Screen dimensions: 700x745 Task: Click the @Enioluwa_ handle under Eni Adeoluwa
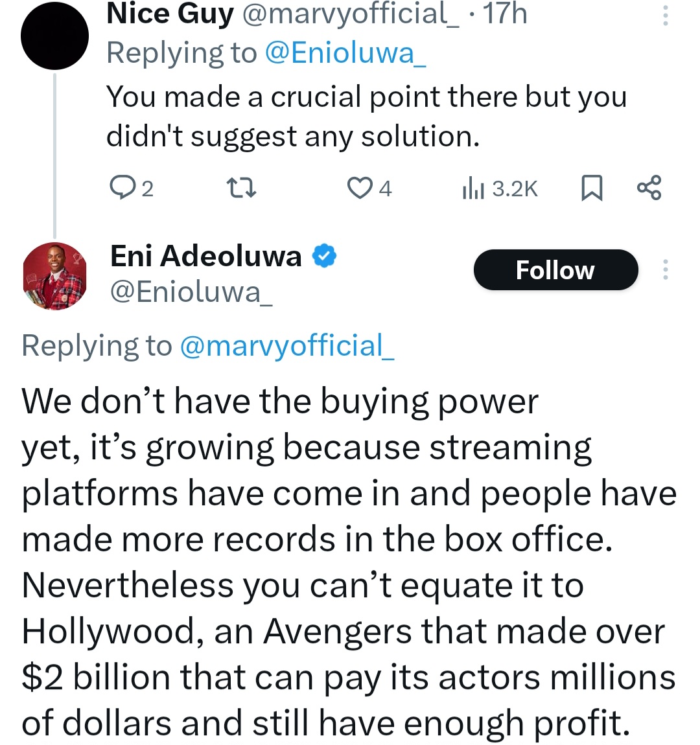[x=191, y=292]
